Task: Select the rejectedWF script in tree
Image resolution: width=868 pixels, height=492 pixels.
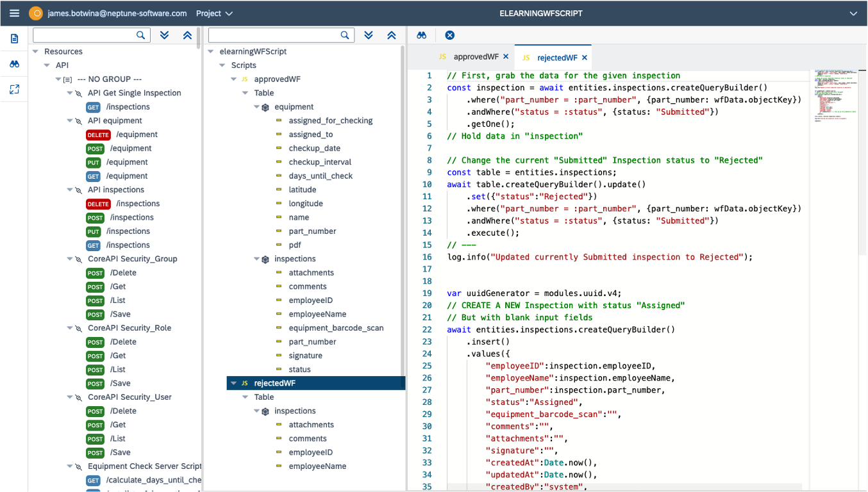Action: tap(274, 383)
